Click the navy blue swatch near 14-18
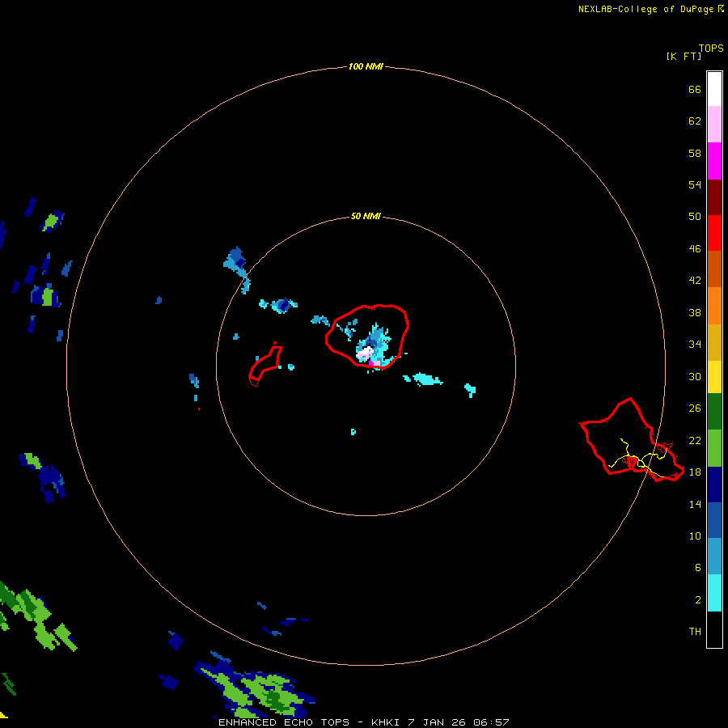 coord(714,485)
